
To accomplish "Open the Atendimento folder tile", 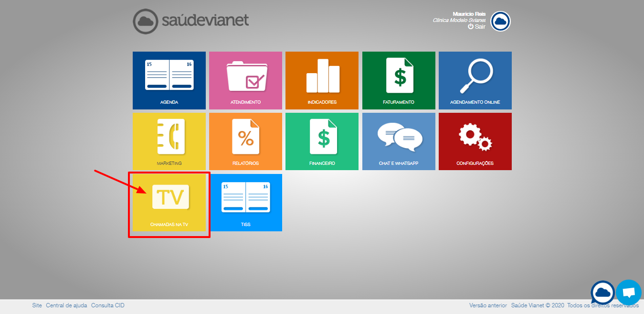I will pos(245,80).
